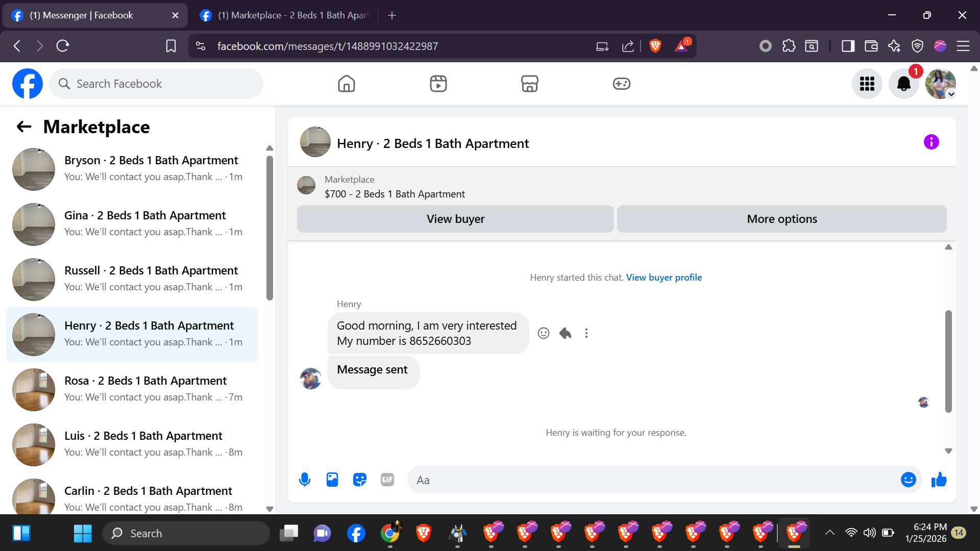Open the Home feed icon
980x551 pixels.
tap(347, 84)
